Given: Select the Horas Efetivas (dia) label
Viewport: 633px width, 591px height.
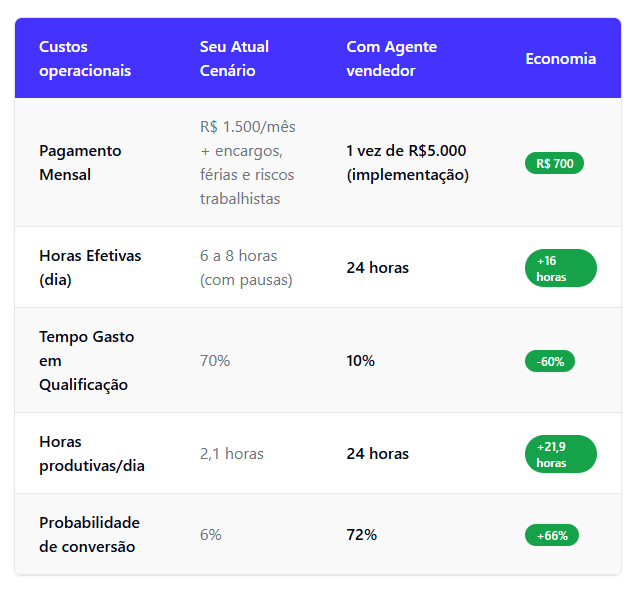Looking at the screenshot, I should click(89, 268).
